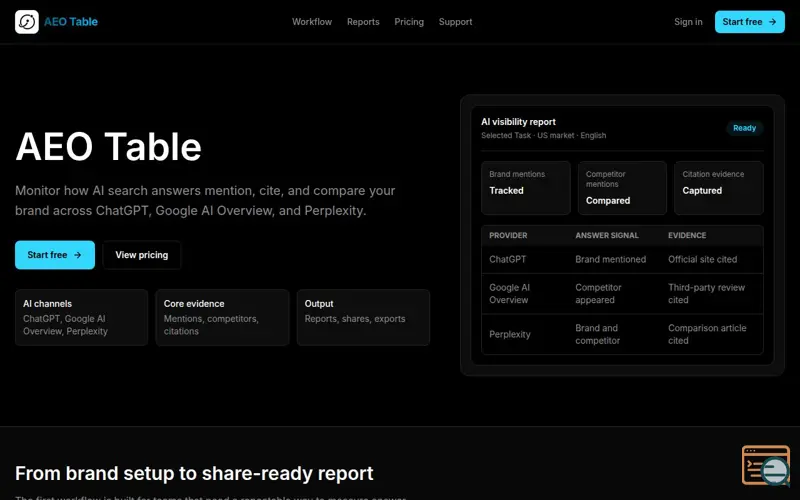Viewport: 800px width, 500px height.
Task: Select the ChatGPT provider cell
Action: point(508,259)
